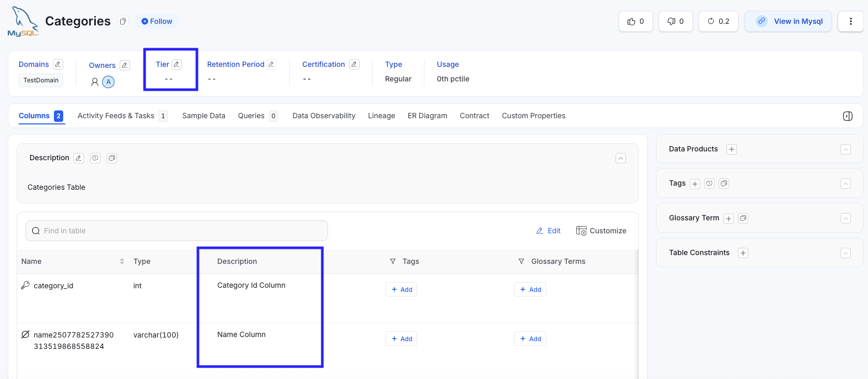Collapse the Tags panel

click(x=846, y=184)
